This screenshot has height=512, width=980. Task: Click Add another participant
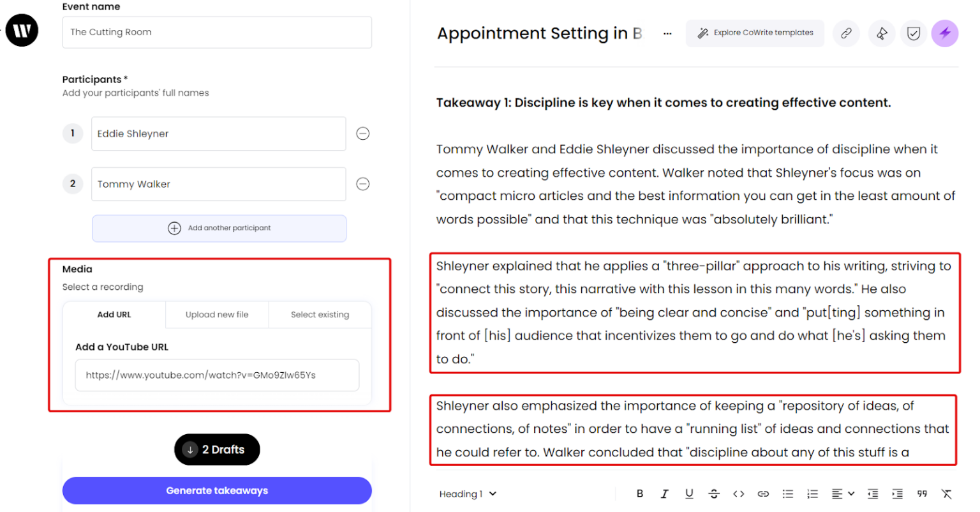pos(219,228)
